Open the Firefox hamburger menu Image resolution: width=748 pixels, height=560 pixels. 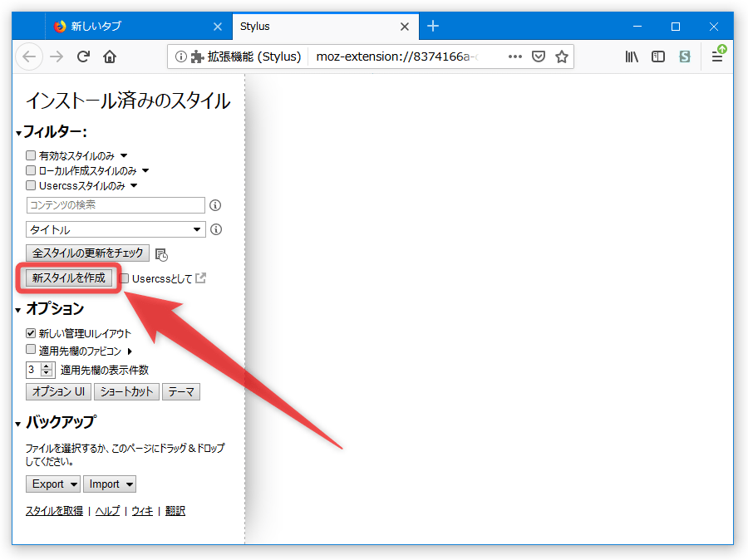click(x=717, y=56)
